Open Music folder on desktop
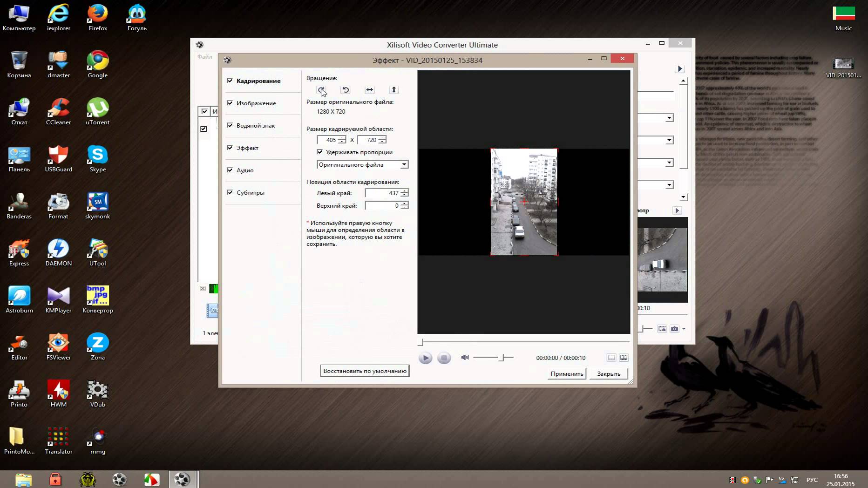Image resolution: width=868 pixels, height=488 pixels. pyautogui.click(x=843, y=18)
